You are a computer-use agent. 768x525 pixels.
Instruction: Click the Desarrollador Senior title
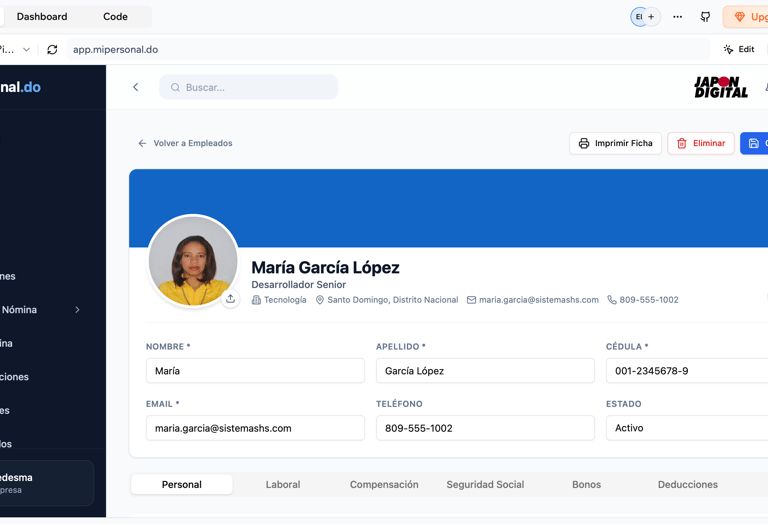[x=299, y=285]
